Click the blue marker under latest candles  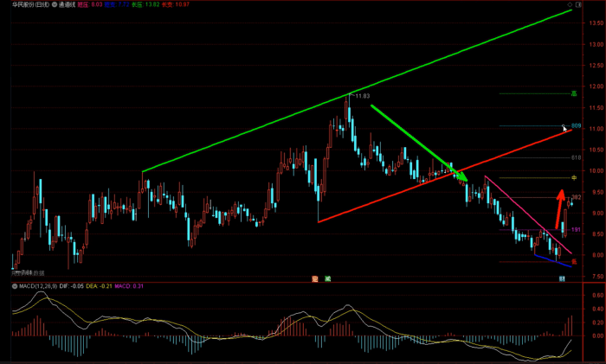tap(562, 278)
